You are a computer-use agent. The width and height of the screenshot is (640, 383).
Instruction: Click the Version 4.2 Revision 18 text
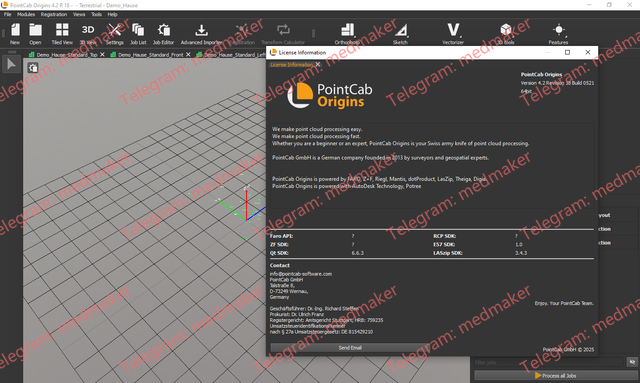pos(547,83)
